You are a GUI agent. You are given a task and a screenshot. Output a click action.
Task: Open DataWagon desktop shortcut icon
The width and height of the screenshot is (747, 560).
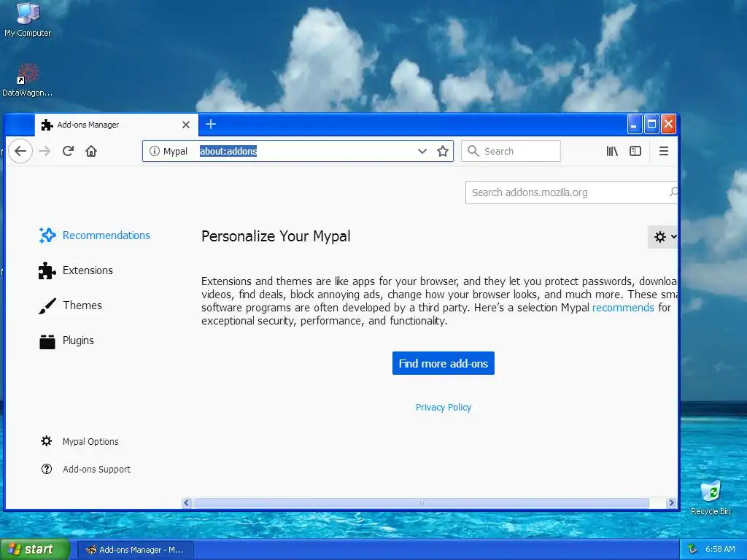[x=28, y=74]
